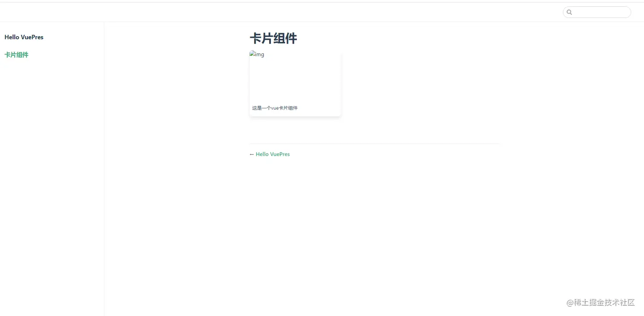The width and height of the screenshot is (644, 316).
Task: Select 卡片组件 sidebar item
Action: [x=16, y=55]
